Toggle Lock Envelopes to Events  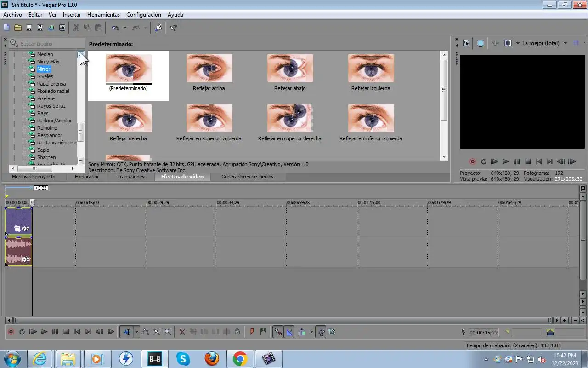click(321, 332)
